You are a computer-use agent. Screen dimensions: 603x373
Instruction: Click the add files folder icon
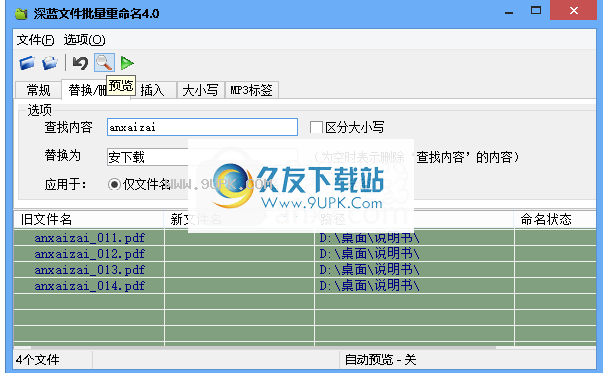click(27, 63)
